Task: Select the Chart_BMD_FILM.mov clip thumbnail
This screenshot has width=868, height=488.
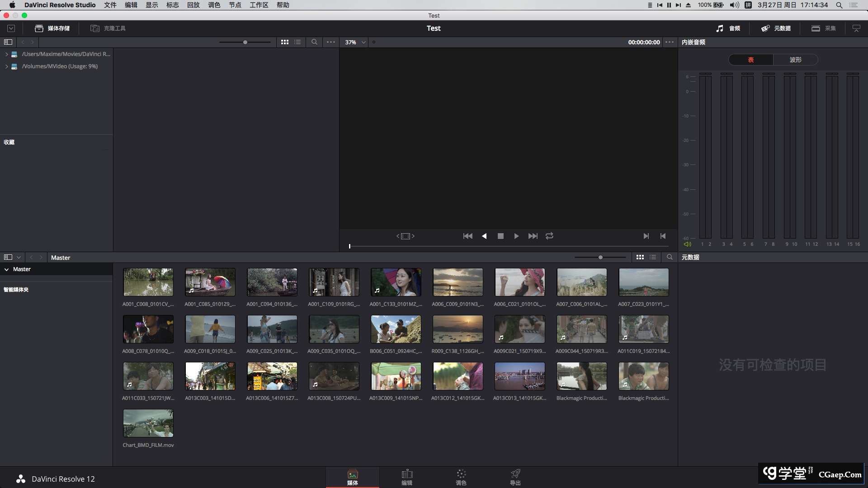Action: tap(148, 423)
